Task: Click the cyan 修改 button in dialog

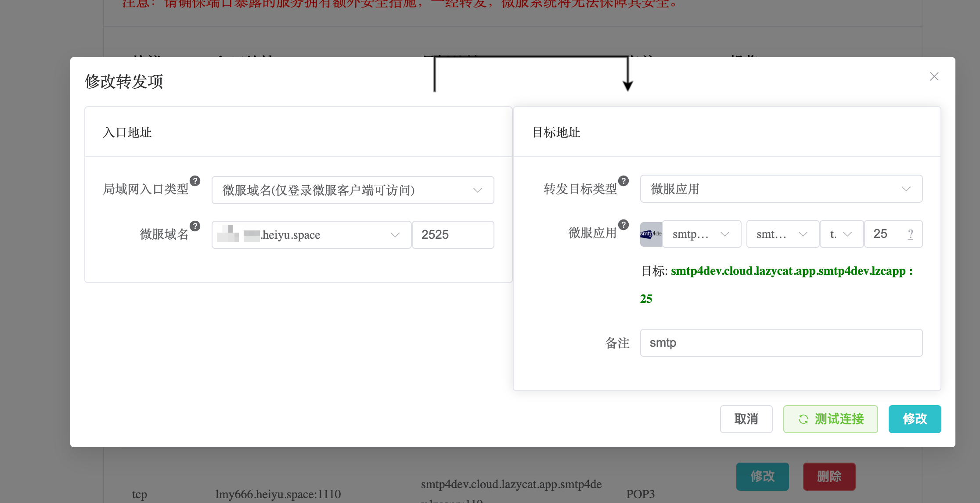Action: tap(915, 419)
